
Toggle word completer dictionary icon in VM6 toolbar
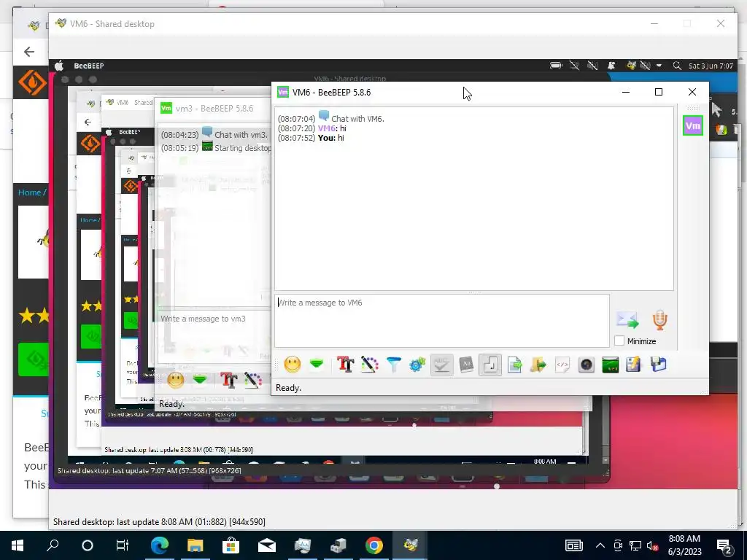(x=466, y=365)
